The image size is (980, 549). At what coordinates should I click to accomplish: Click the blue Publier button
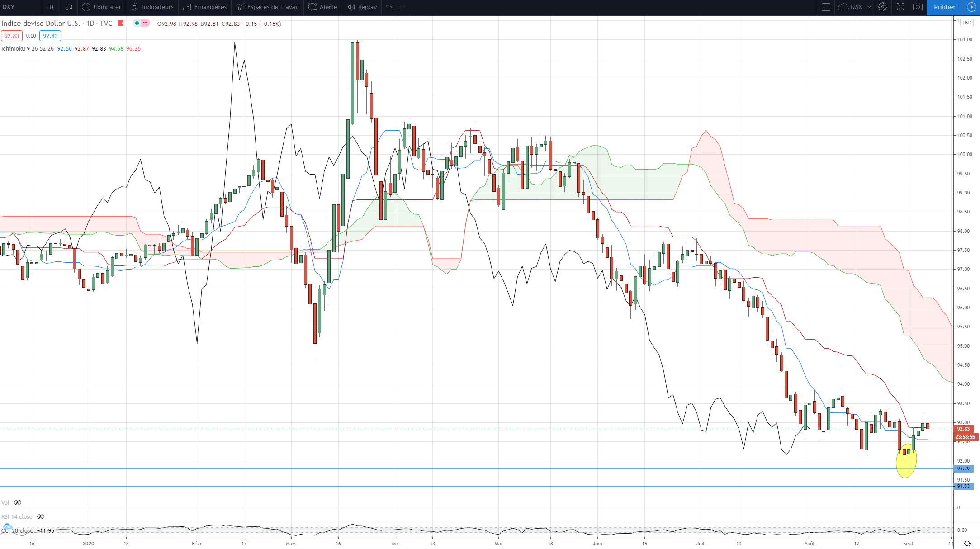pyautogui.click(x=944, y=7)
